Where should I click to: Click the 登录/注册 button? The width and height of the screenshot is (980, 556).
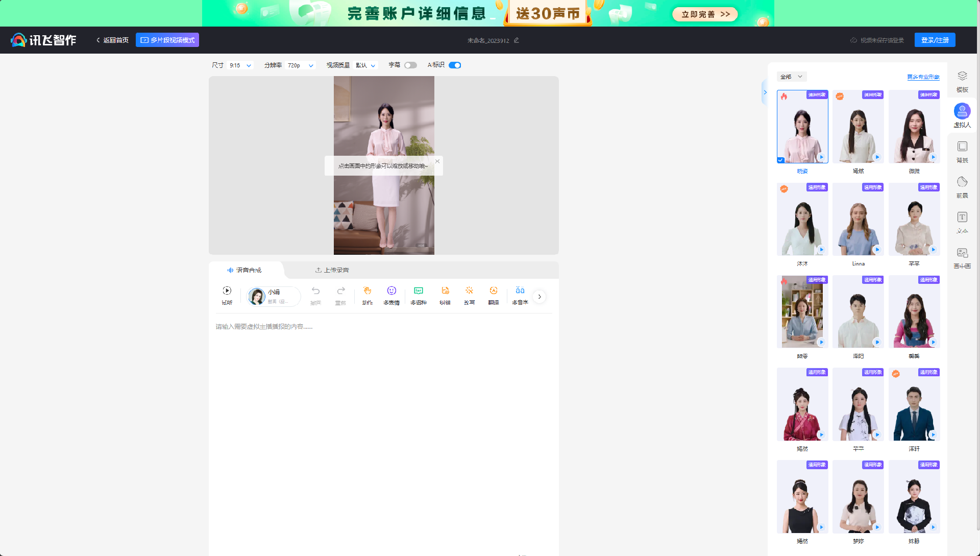coord(935,40)
